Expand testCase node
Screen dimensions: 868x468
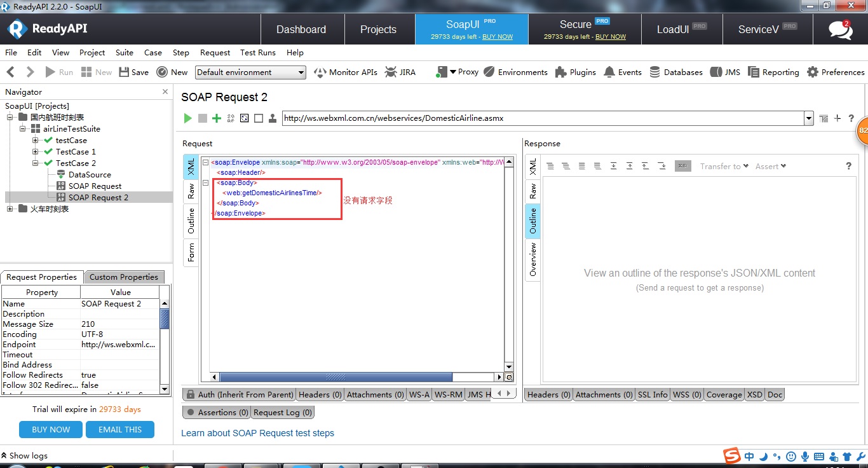(x=36, y=140)
